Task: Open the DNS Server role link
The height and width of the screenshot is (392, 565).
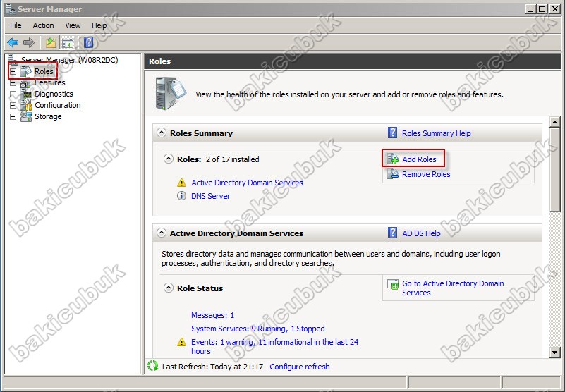Action: [x=210, y=196]
